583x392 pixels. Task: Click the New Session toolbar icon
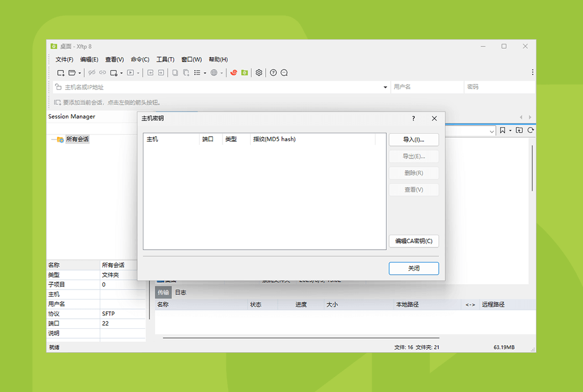[61, 73]
